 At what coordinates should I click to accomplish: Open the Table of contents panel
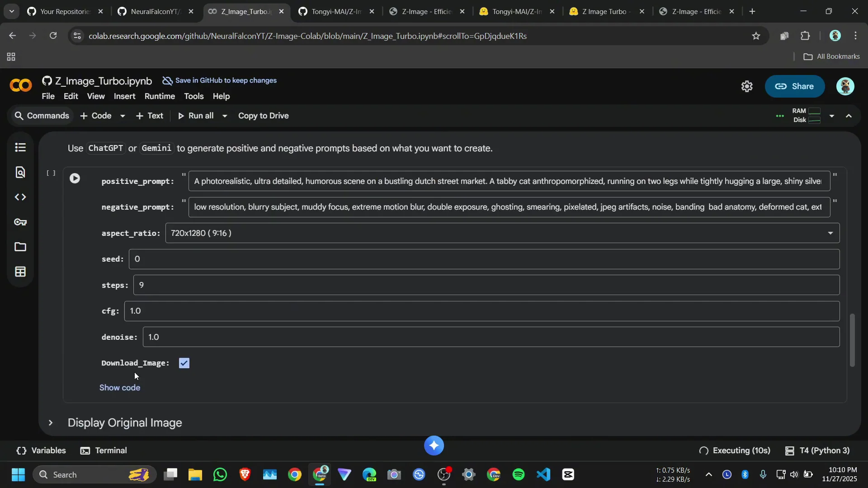[x=20, y=147]
